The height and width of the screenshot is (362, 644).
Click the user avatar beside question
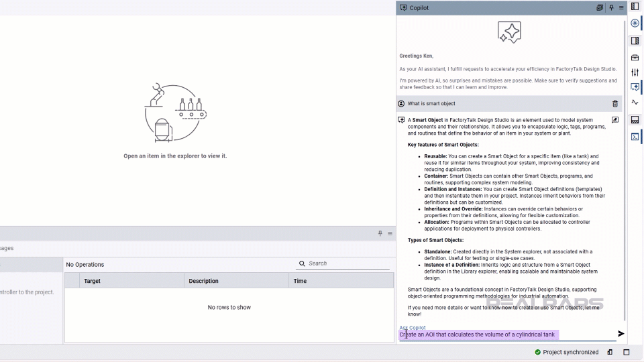pos(401,104)
